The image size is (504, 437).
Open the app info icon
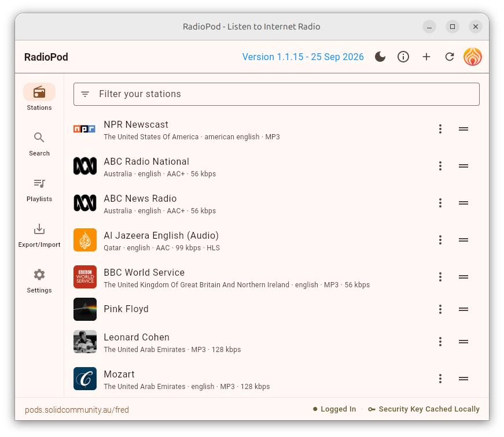tap(403, 57)
